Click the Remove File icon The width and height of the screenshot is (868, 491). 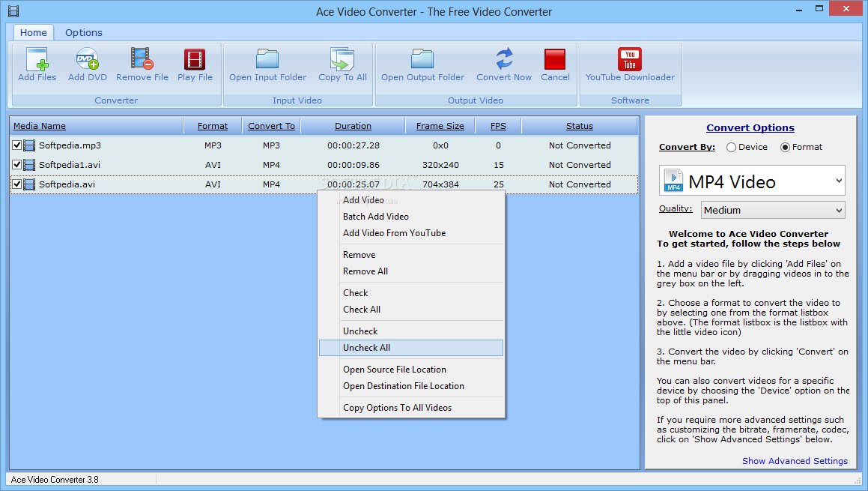[142, 59]
